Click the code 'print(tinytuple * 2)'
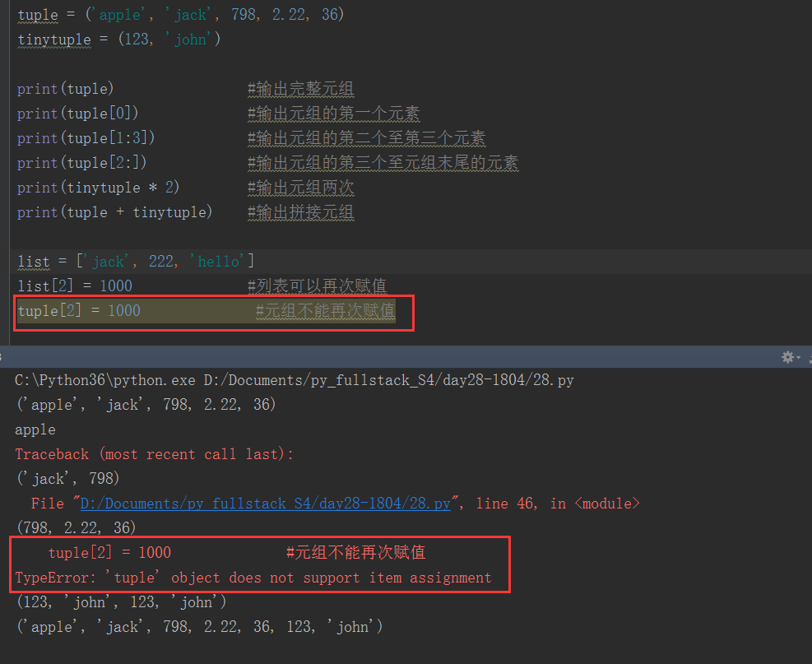Viewport: 812px width, 664px height. [99, 188]
